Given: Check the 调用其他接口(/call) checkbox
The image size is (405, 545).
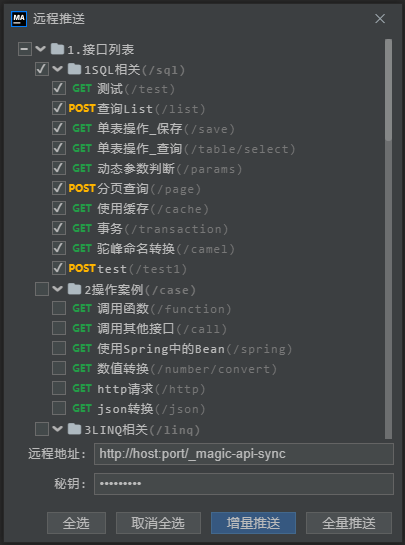Looking at the screenshot, I should [x=59, y=328].
